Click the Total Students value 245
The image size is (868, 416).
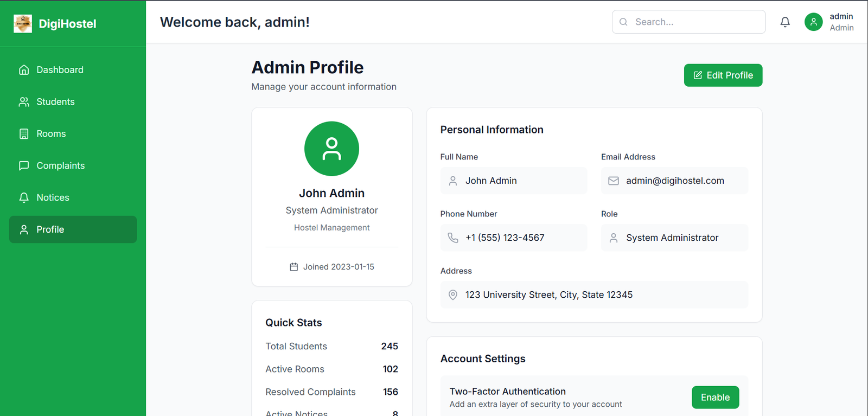click(x=390, y=347)
